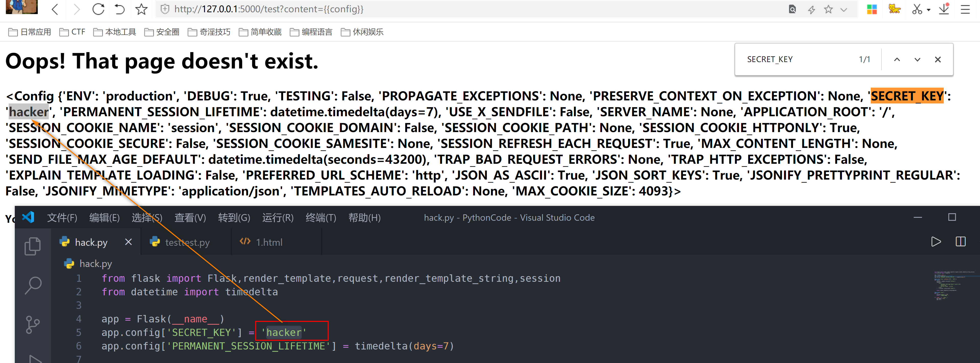This screenshot has width=980, height=363.
Task: Click the browser reload icon
Action: (x=98, y=9)
